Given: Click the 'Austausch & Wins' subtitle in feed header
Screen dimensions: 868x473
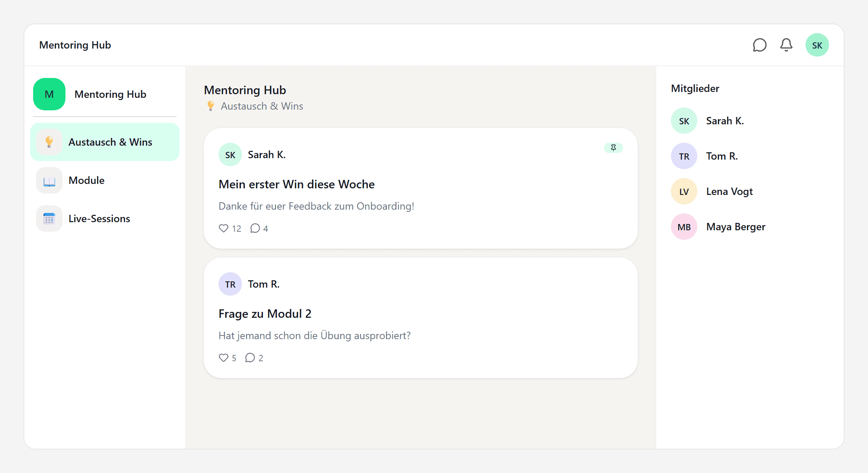Looking at the screenshot, I should coord(262,106).
